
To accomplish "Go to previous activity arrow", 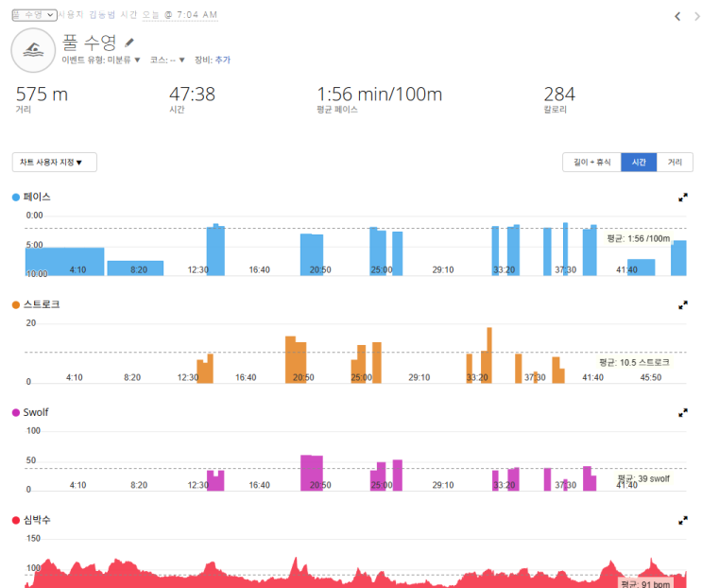I will [x=677, y=17].
